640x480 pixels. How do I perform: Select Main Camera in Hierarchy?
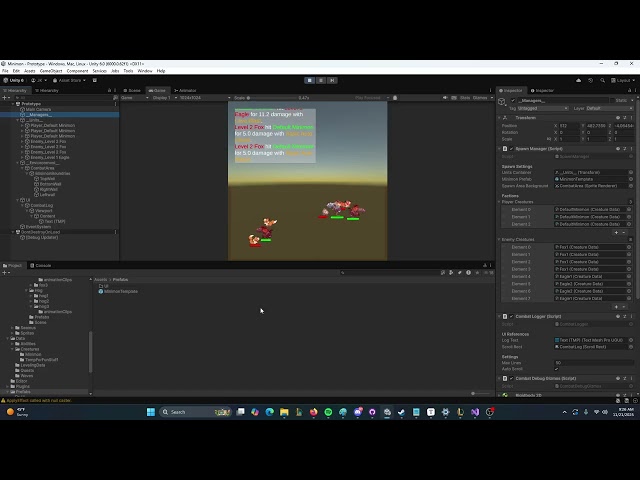click(38, 109)
